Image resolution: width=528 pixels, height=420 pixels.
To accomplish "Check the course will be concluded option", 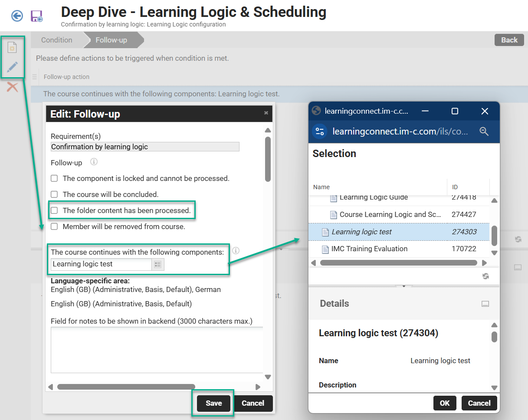I will tap(54, 194).
